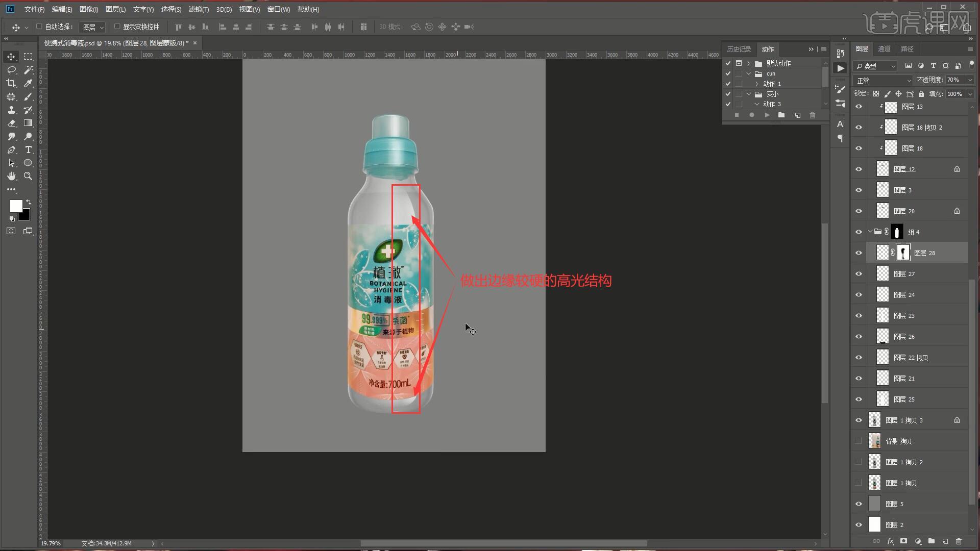Select the Lasso tool

[x=11, y=70]
